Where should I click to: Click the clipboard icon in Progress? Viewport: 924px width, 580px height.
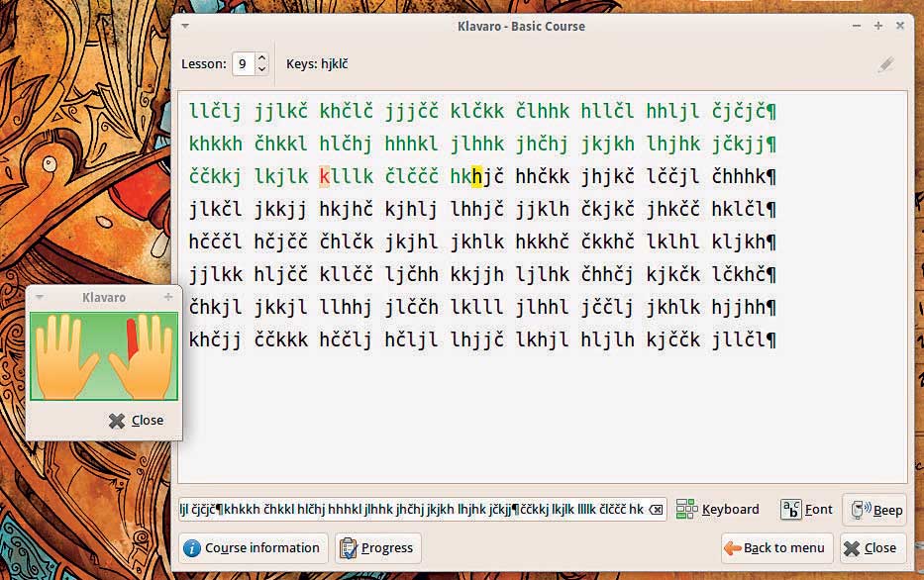348,548
